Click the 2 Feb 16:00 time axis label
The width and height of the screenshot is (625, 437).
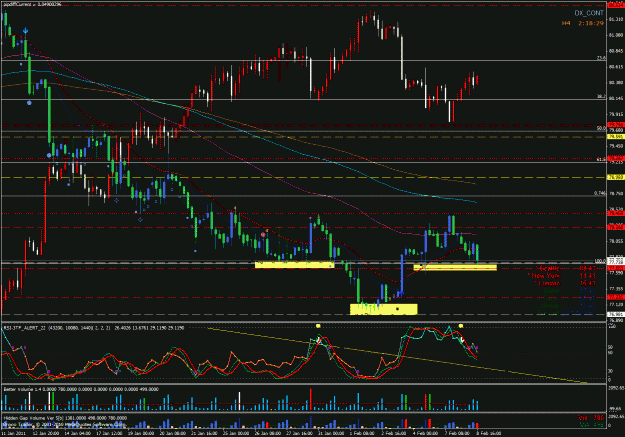393,433
